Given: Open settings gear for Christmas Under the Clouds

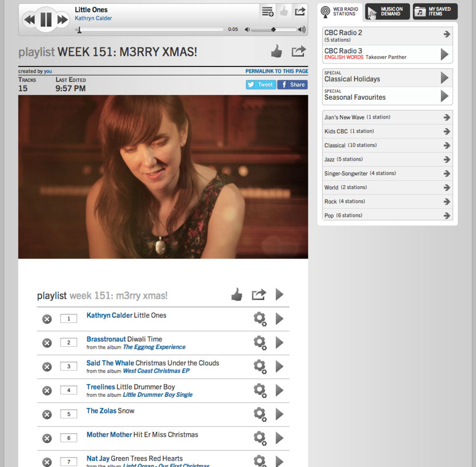Looking at the screenshot, I should tap(260, 367).
